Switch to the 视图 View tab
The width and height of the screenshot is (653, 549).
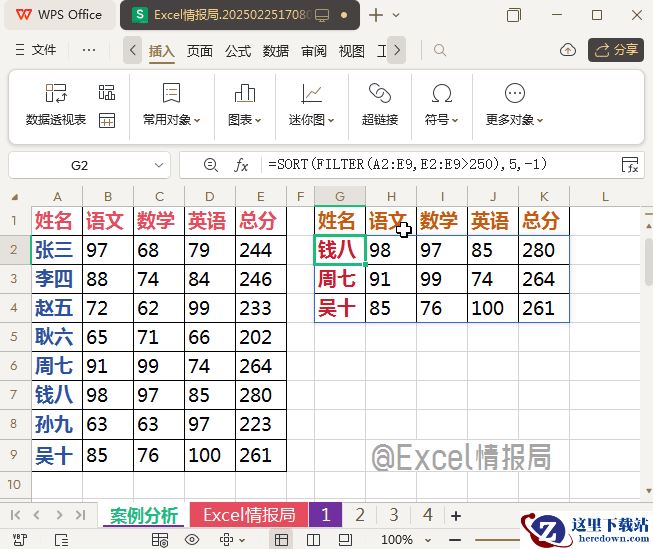click(x=352, y=51)
